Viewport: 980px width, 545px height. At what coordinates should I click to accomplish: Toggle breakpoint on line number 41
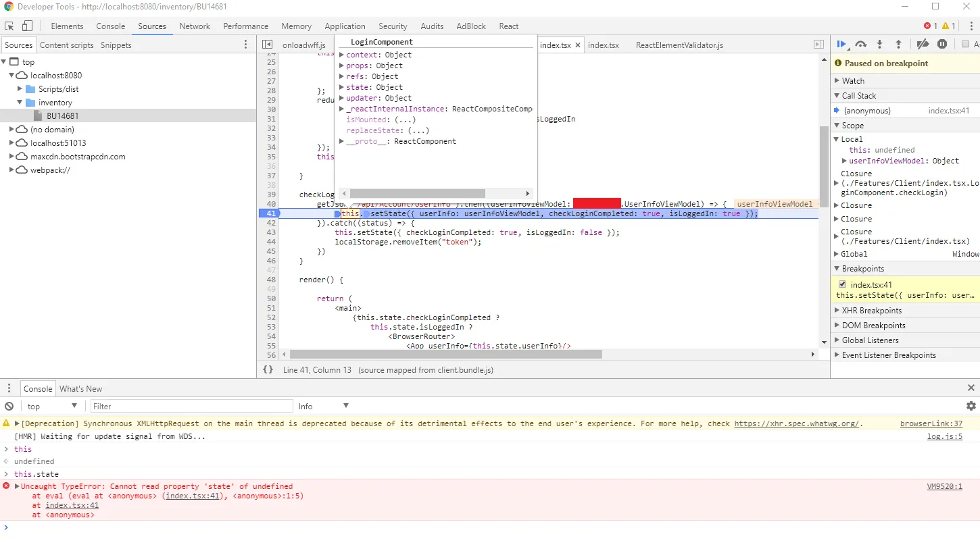tap(270, 213)
